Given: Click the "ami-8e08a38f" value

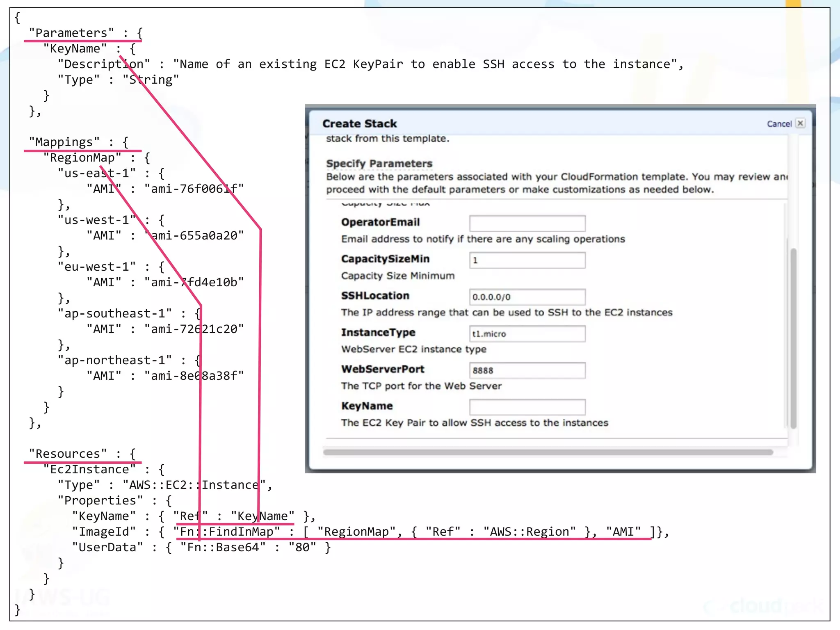Looking at the screenshot, I should click(x=194, y=376).
